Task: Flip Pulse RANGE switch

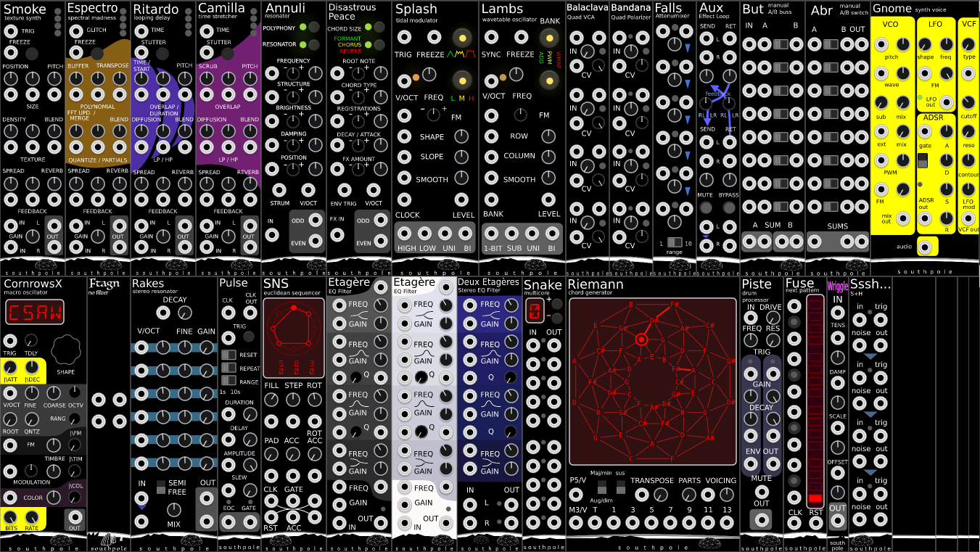Action: [x=228, y=382]
